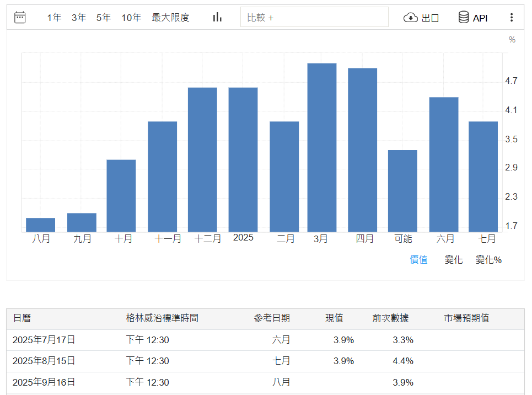Click the 六月 reference date cell

281,340
